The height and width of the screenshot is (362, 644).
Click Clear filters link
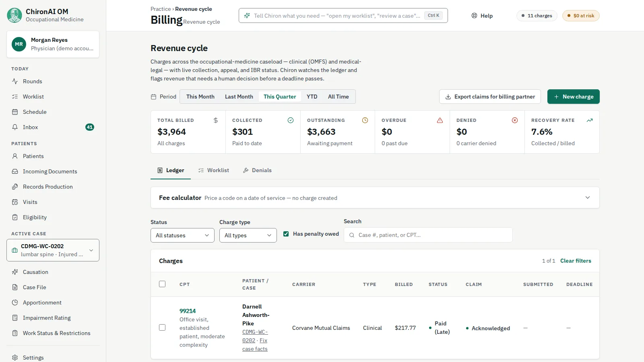coord(576,261)
